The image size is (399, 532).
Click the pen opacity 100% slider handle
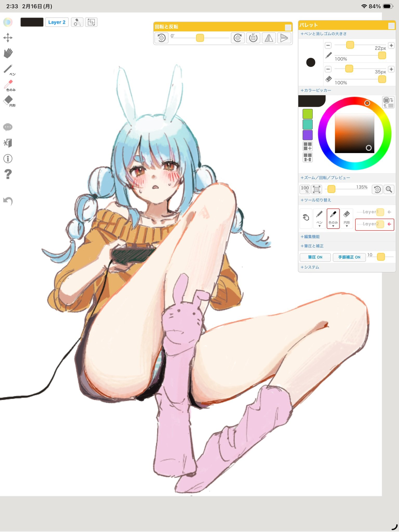coord(382,55)
